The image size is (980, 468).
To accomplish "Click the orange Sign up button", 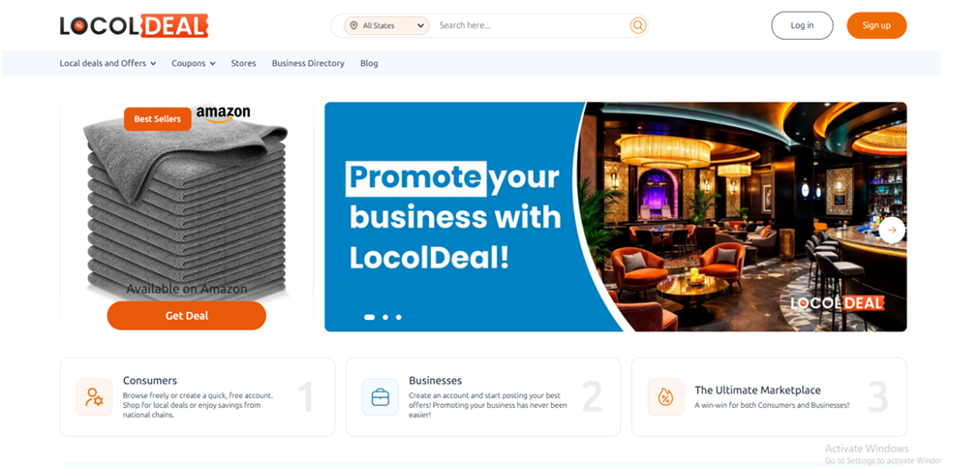I will [x=876, y=25].
